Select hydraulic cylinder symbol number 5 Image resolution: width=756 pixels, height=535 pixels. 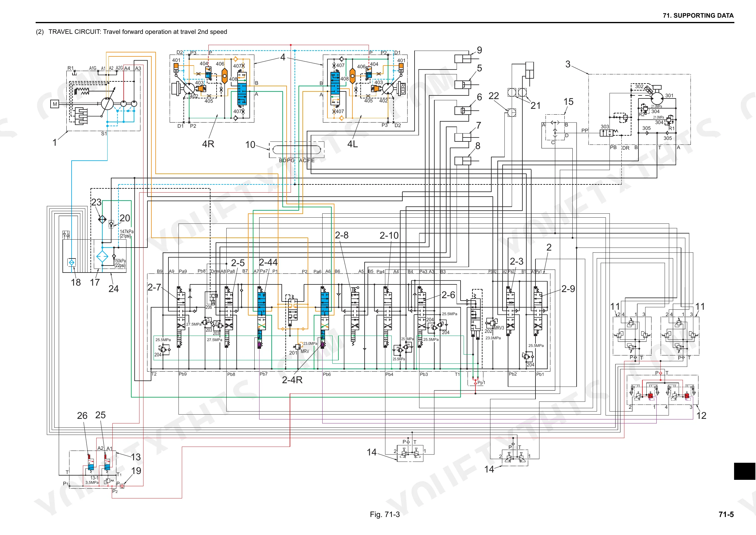[x=463, y=84]
